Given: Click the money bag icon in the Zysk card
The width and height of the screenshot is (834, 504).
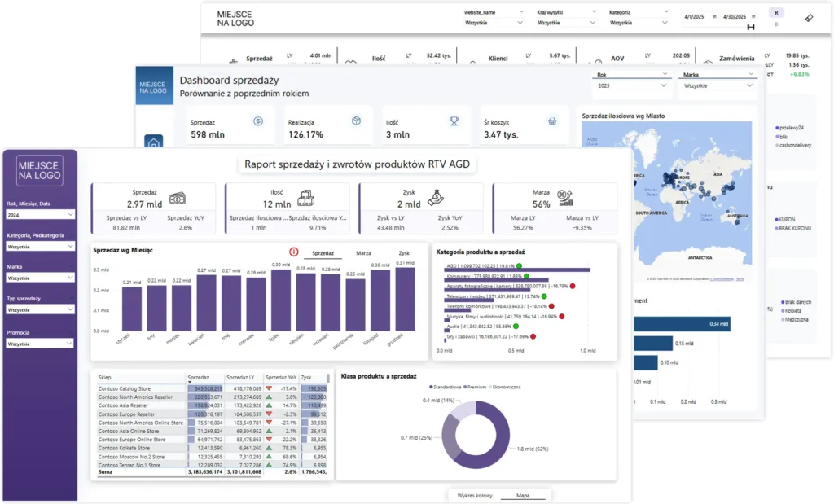Looking at the screenshot, I should pos(437,197).
